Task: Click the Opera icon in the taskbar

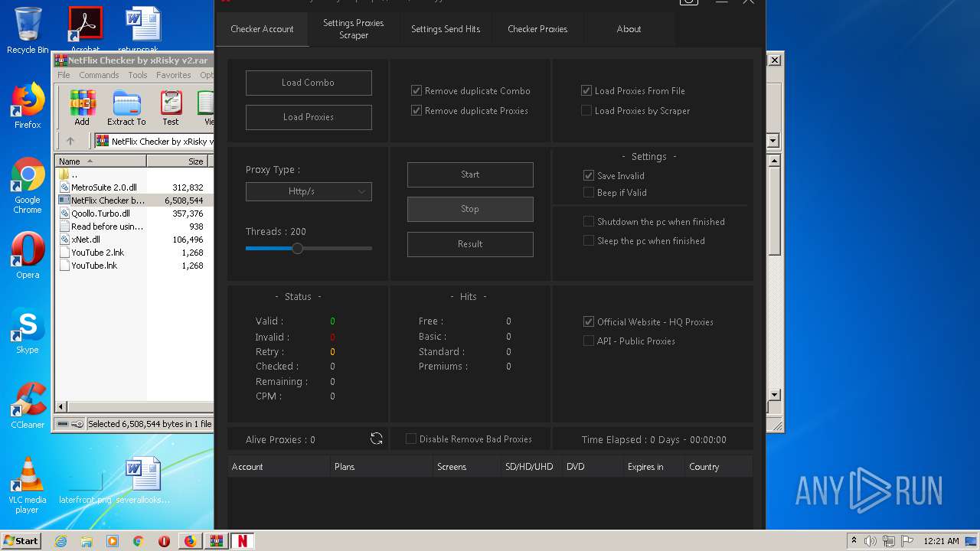Action: click(x=164, y=541)
